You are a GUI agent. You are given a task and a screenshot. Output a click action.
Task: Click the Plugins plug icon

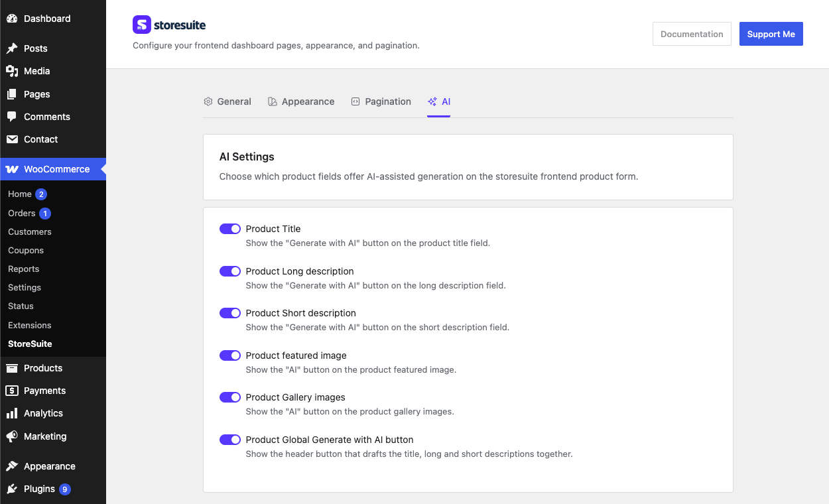pos(12,489)
